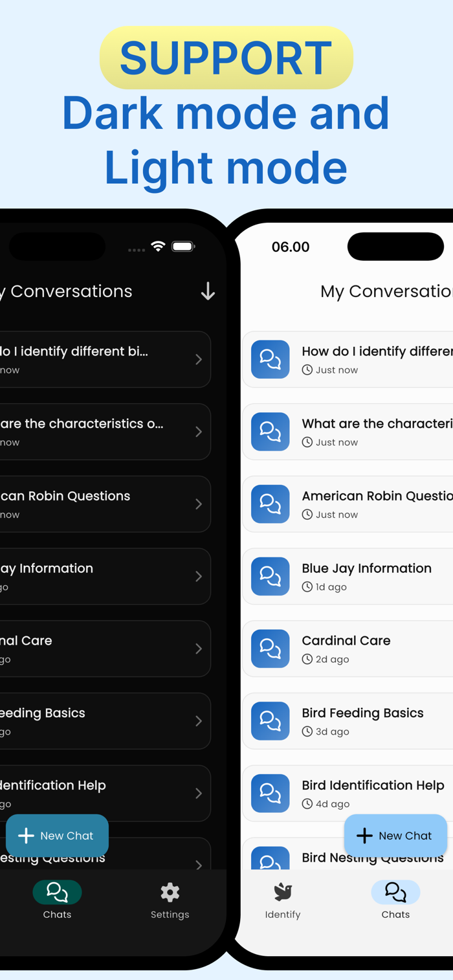The height and width of the screenshot is (980, 453).
Task: Open chevron on dark 'nal Care' row
Action: (199, 649)
